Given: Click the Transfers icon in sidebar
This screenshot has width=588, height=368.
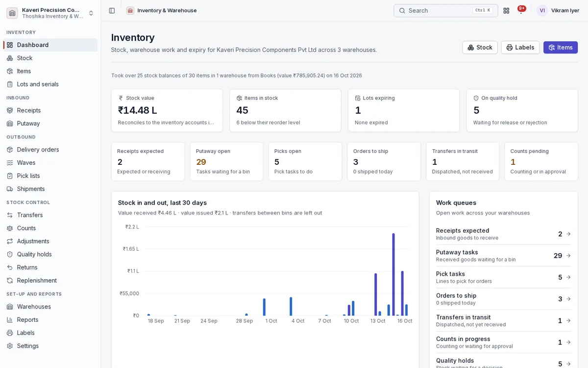Looking at the screenshot, I should [10, 215].
